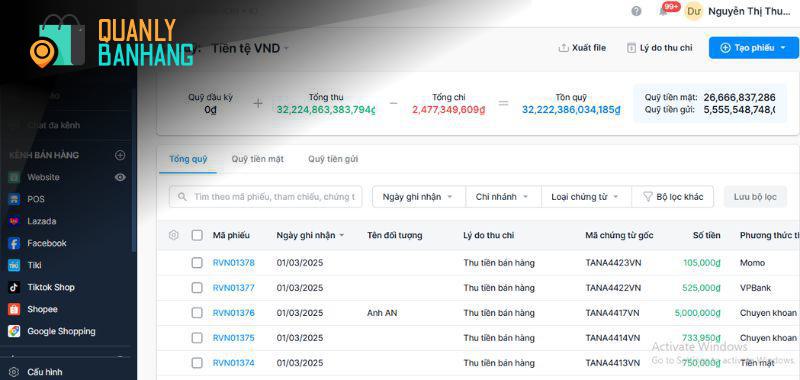The width and height of the screenshot is (800, 380).
Task: Open the Tiki channel icon
Action: [x=14, y=265]
